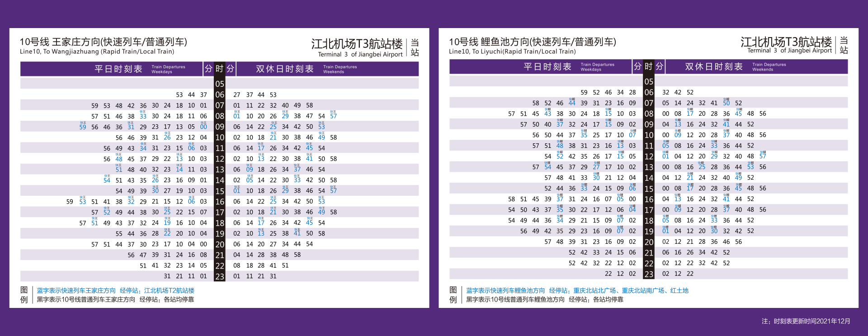Click the Liyuchi direction Line 10 title

point(532,42)
